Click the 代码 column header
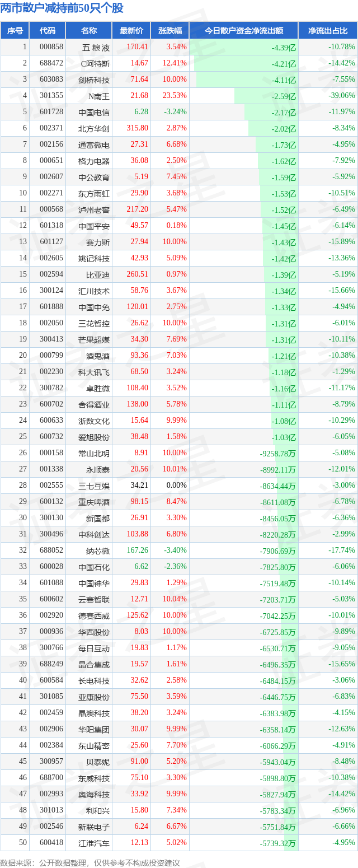Image resolution: width=358 pixels, height=868 pixels. 48,31
